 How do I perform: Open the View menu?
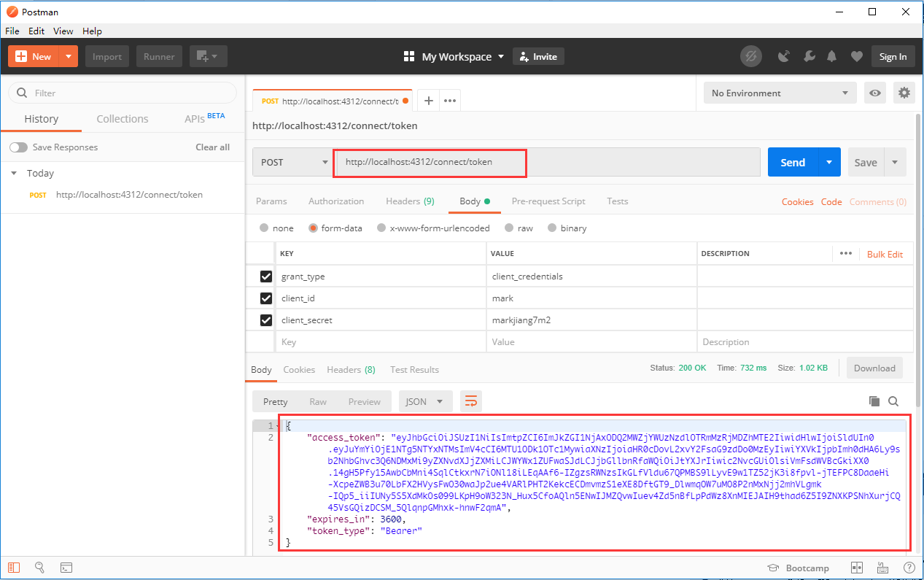coord(63,31)
